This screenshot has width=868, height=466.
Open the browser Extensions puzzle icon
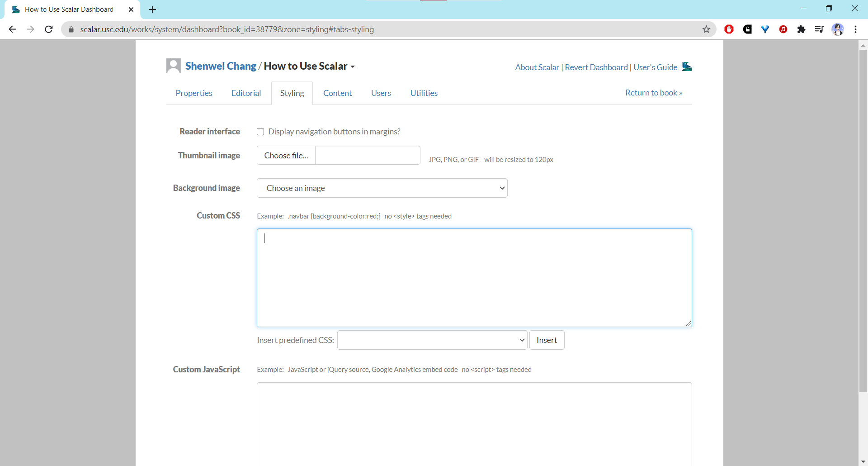tap(801, 29)
